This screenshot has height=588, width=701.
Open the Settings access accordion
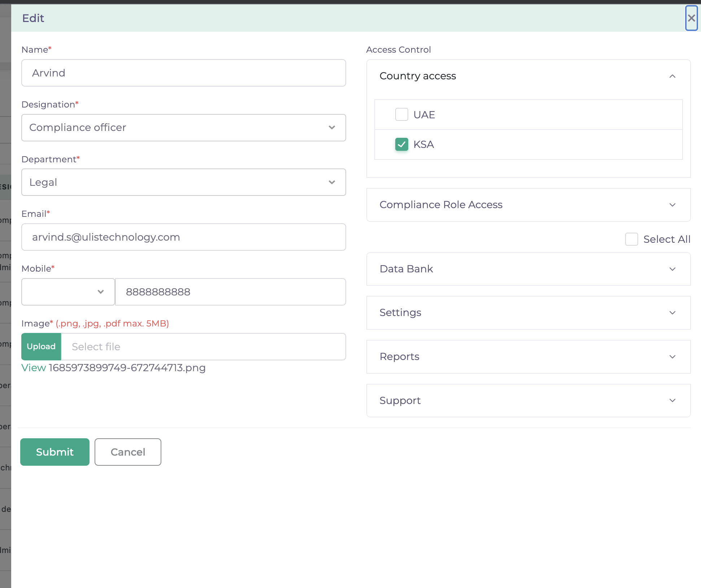528,313
